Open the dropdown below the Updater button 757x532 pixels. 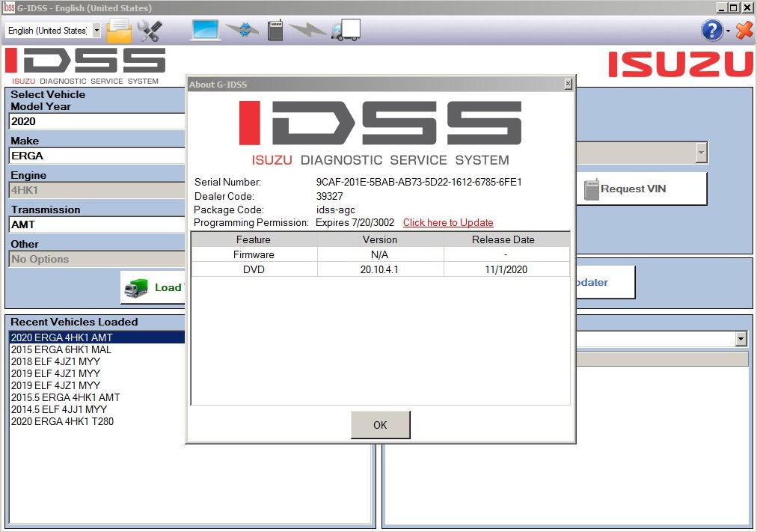(x=741, y=338)
